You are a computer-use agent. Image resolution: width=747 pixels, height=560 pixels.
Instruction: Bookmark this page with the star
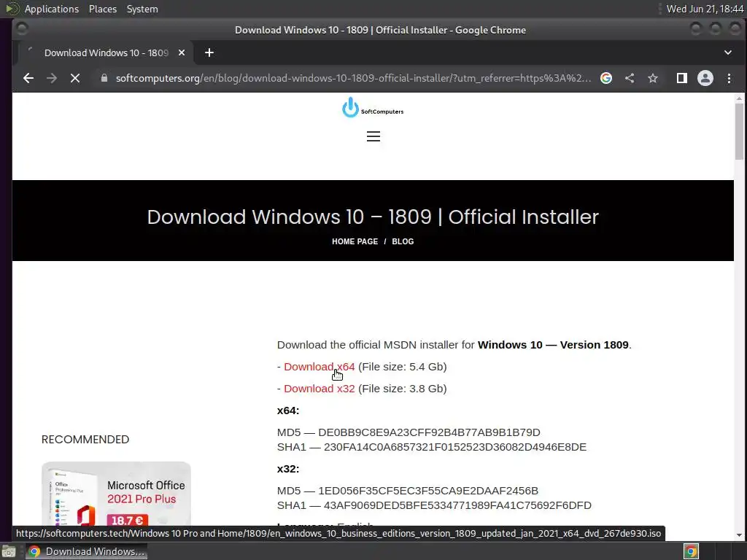click(x=653, y=78)
